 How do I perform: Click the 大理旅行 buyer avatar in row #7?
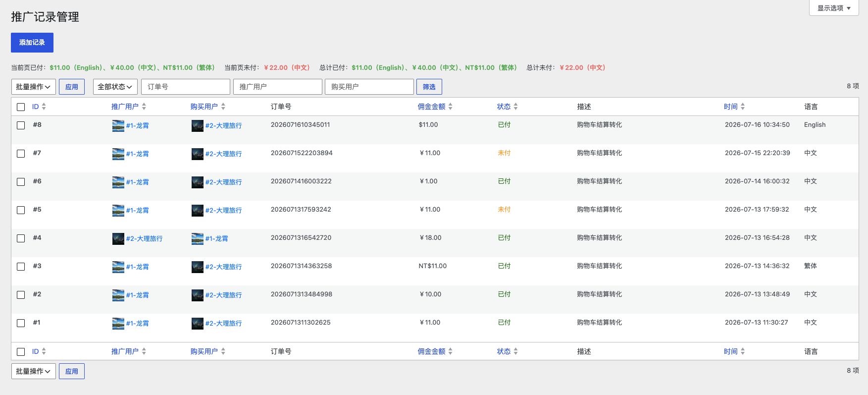(x=198, y=154)
